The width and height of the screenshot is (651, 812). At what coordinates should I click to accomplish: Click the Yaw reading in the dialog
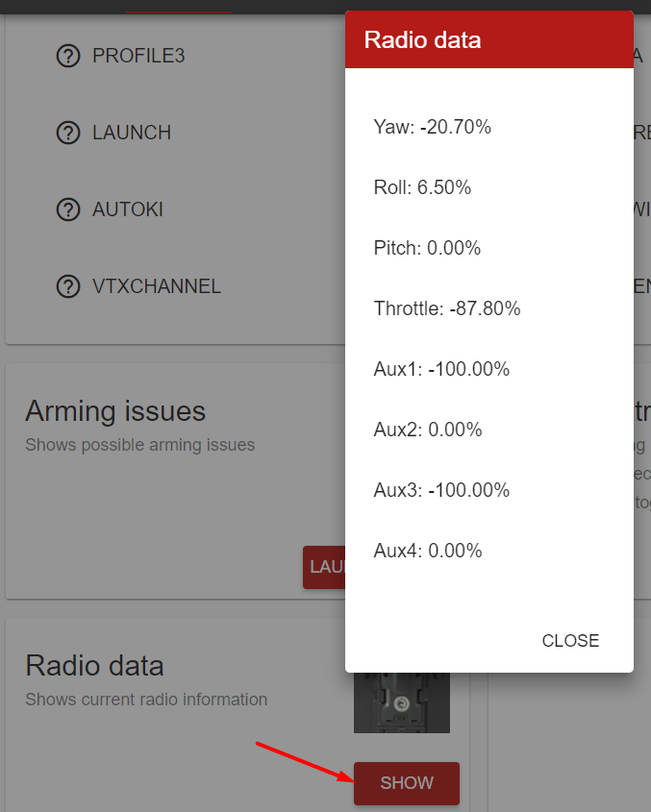coord(433,127)
